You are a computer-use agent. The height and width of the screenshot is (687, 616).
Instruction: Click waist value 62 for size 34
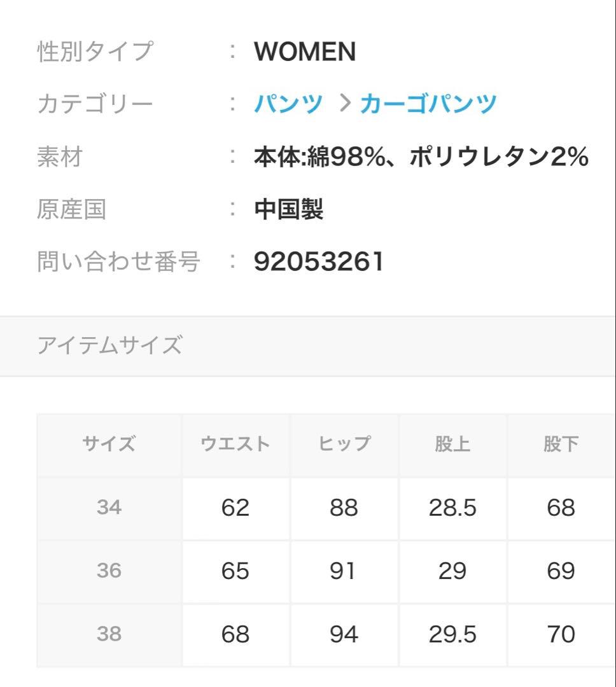coord(235,508)
